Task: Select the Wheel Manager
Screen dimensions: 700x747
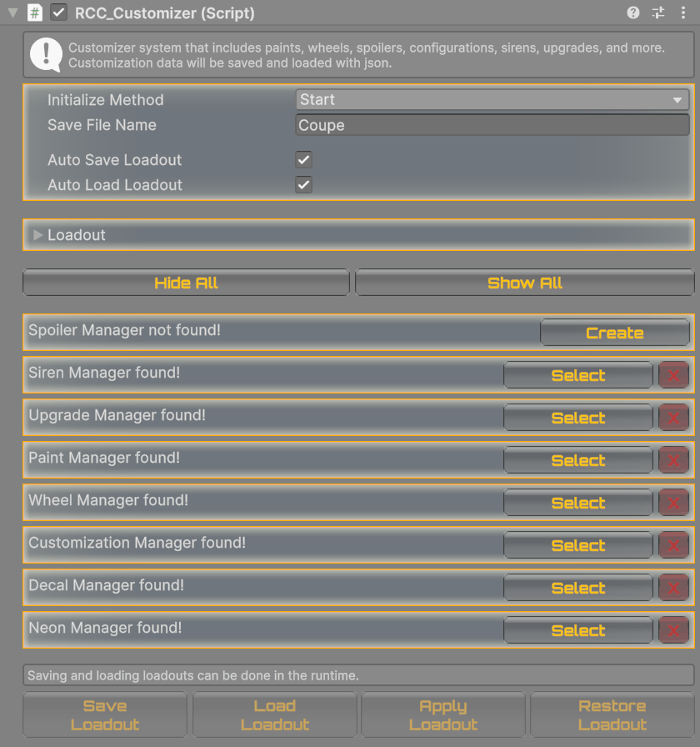Action: point(578,503)
